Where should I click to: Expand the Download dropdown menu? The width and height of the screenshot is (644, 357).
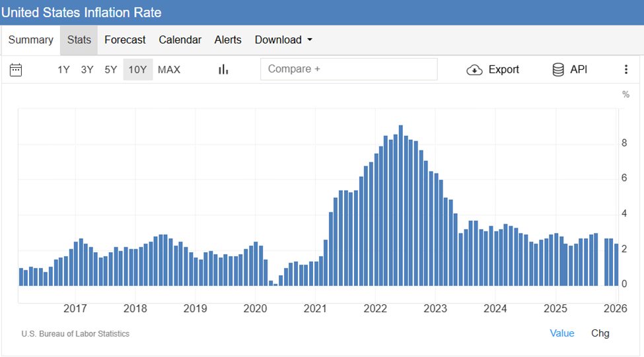point(283,40)
